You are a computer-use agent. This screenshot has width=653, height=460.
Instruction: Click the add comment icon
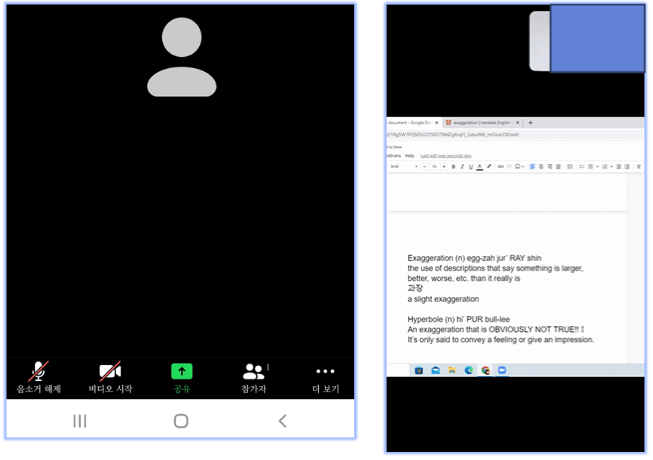click(509, 167)
